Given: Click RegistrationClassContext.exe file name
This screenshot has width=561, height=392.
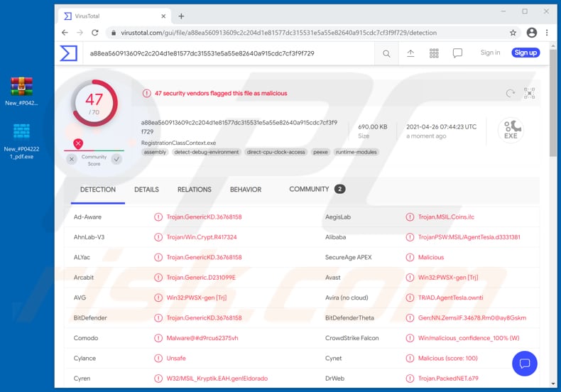Looking at the screenshot, I should pyautogui.click(x=178, y=143).
